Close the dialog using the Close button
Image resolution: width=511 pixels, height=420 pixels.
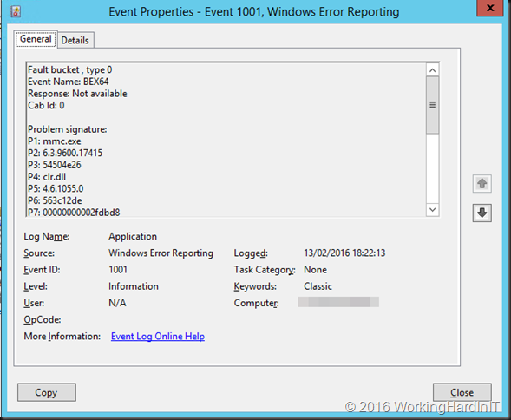(x=462, y=392)
